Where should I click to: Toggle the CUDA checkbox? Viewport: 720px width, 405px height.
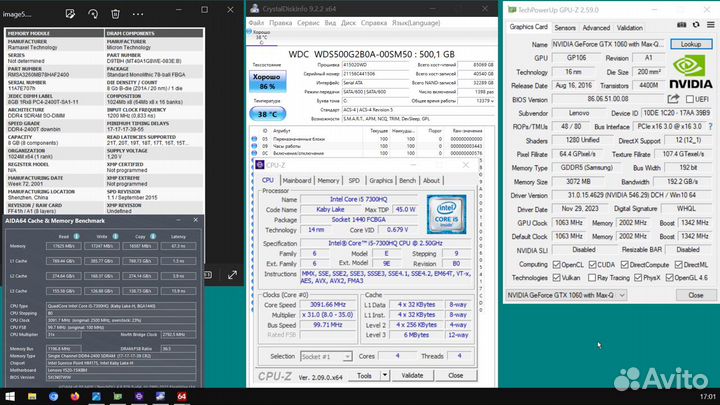click(x=592, y=264)
